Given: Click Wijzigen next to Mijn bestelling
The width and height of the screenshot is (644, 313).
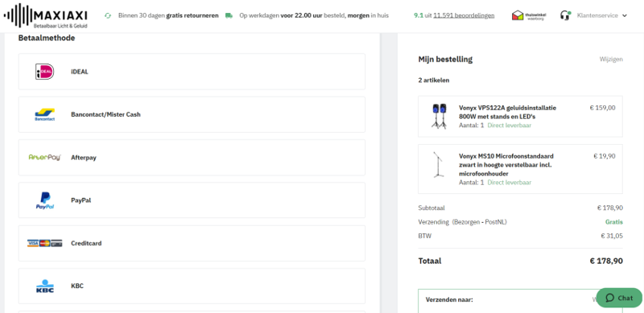Looking at the screenshot, I should click(x=611, y=60).
